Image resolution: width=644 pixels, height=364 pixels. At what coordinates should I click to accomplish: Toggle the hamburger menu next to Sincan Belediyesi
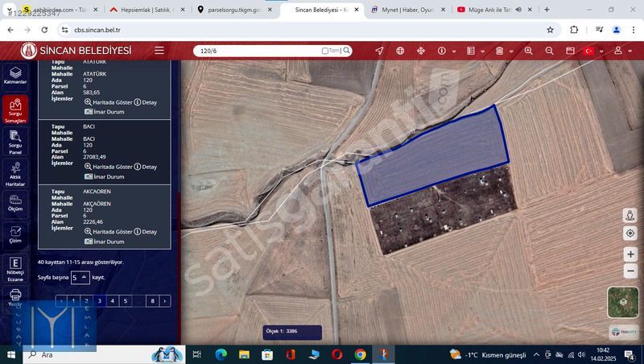(x=159, y=51)
